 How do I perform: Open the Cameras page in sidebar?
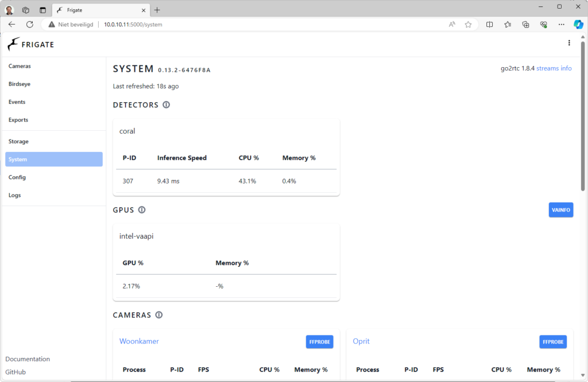tap(20, 66)
